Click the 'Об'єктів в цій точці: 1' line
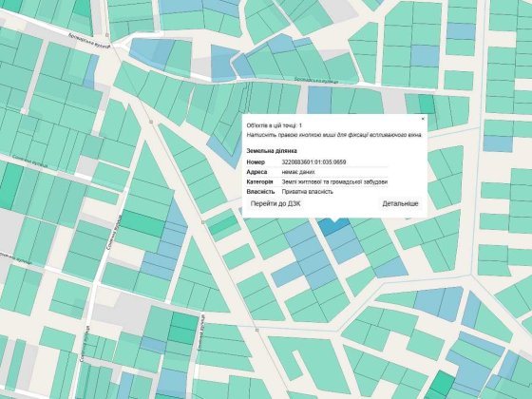The width and height of the screenshot is (532, 399). click(275, 125)
